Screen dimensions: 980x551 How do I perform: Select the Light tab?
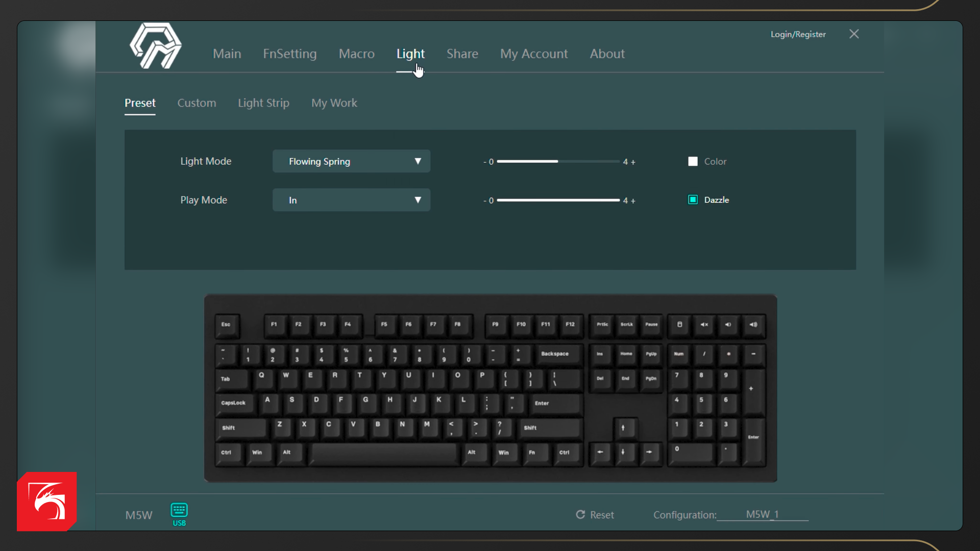tap(410, 54)
